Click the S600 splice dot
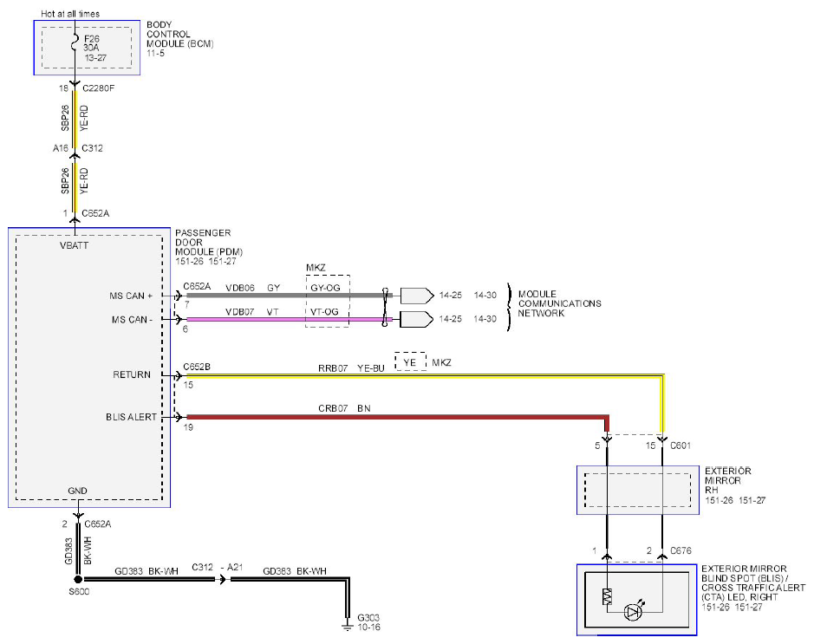The image size is (814, 644). pos(78,579)
